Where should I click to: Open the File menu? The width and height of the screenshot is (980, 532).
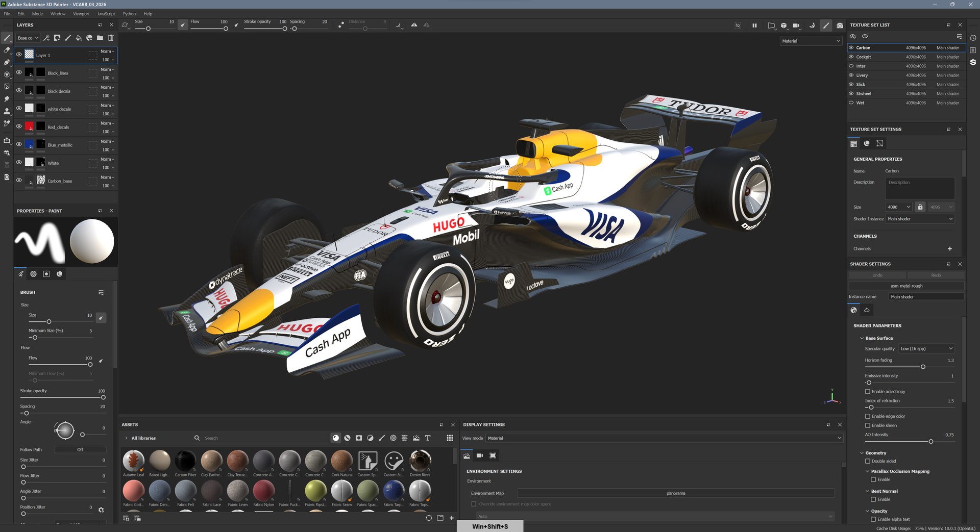(x=7, y=14)
